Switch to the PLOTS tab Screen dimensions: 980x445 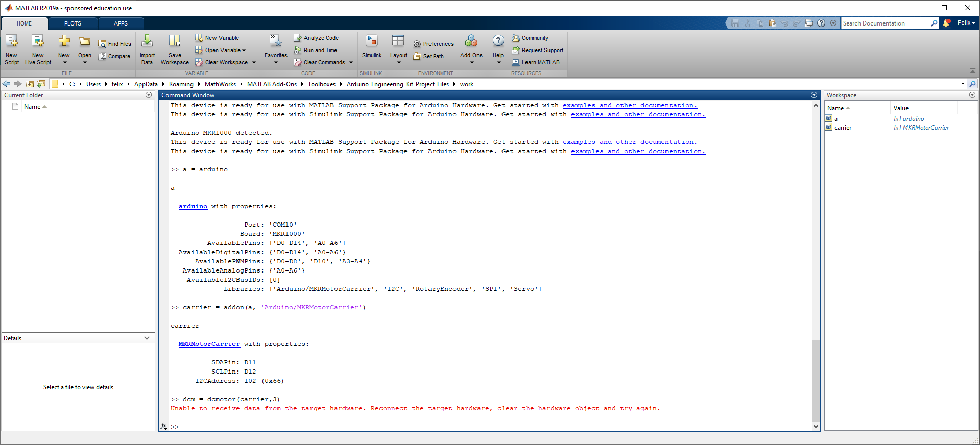click(x=73, y=23)
